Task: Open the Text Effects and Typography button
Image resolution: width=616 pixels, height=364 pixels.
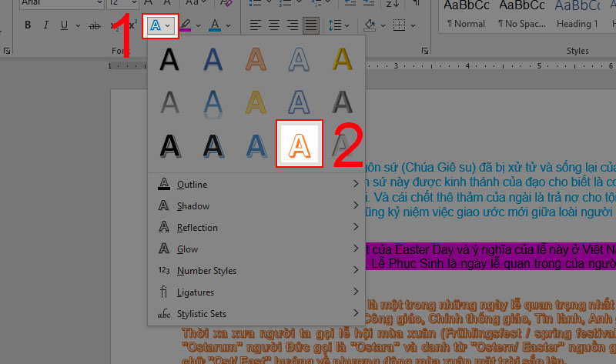Action: pyautogui.click(x=156, y=25)
